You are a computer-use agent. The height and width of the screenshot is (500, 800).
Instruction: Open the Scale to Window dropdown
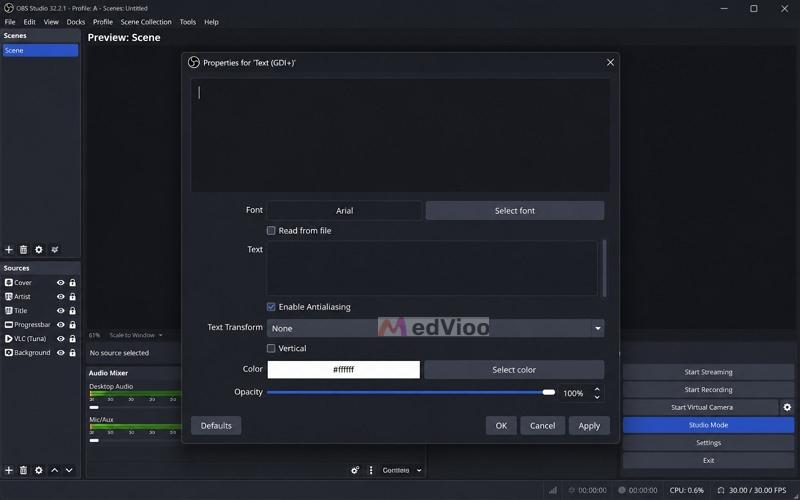pyautogui.click(x=136, y=335)
